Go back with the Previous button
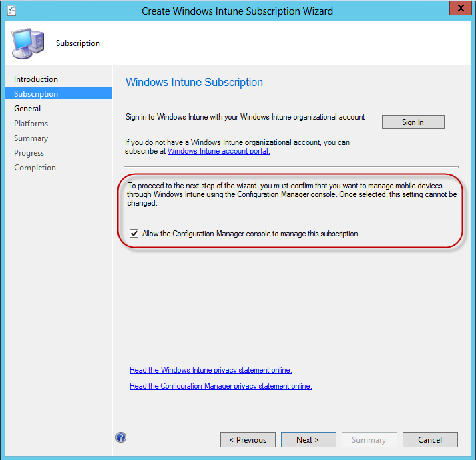The height and width of the screenshot is (460, 476). [248, 440]
